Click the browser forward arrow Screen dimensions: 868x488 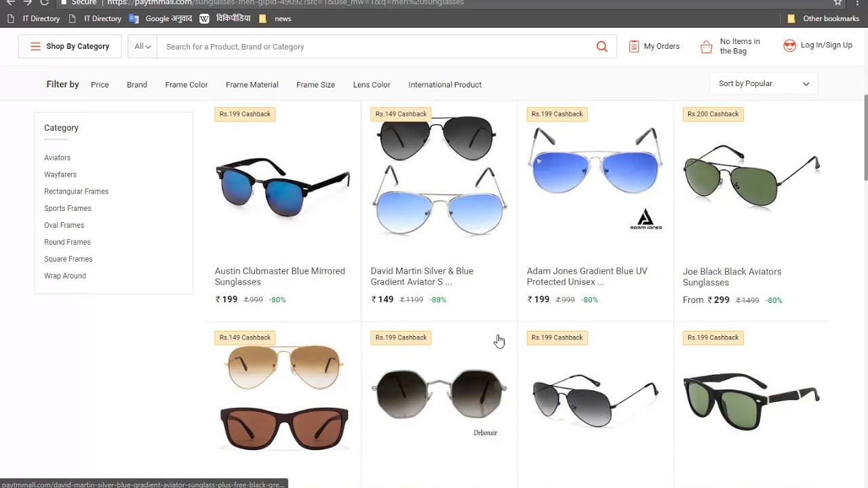pyautogui.click(x=28, y=2)
